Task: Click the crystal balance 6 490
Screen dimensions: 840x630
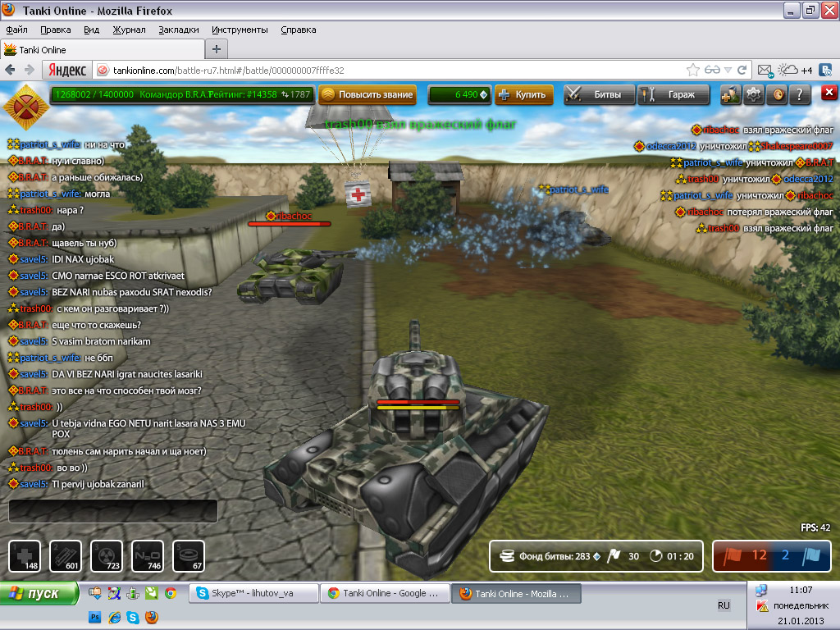Action: (459, 95)
